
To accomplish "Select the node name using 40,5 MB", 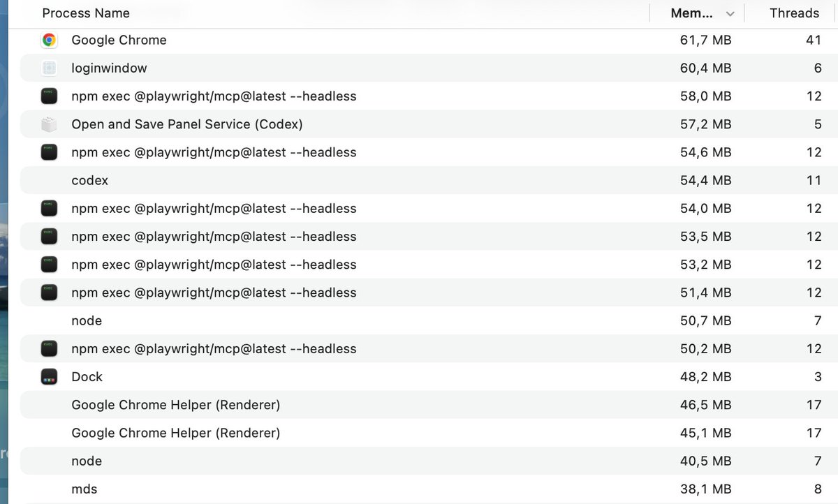I will pos(87,461).
